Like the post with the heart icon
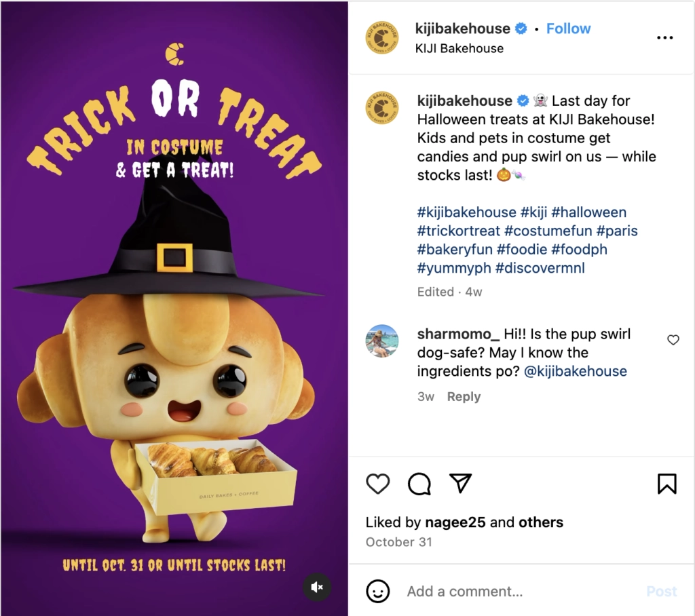 378,484
